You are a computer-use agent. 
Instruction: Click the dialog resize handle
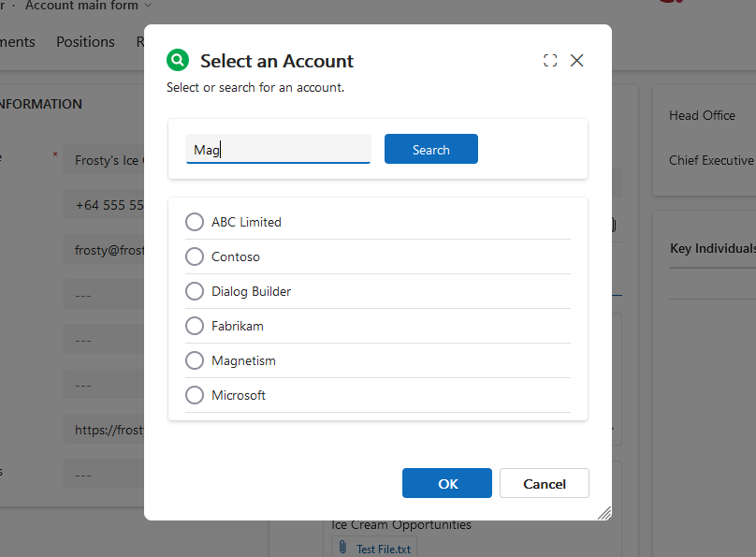(x=604, y=513)
